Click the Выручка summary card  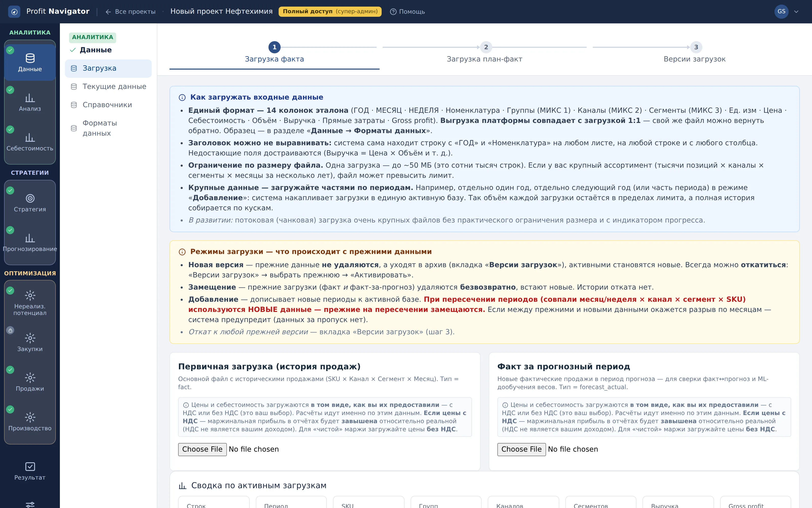678,502
